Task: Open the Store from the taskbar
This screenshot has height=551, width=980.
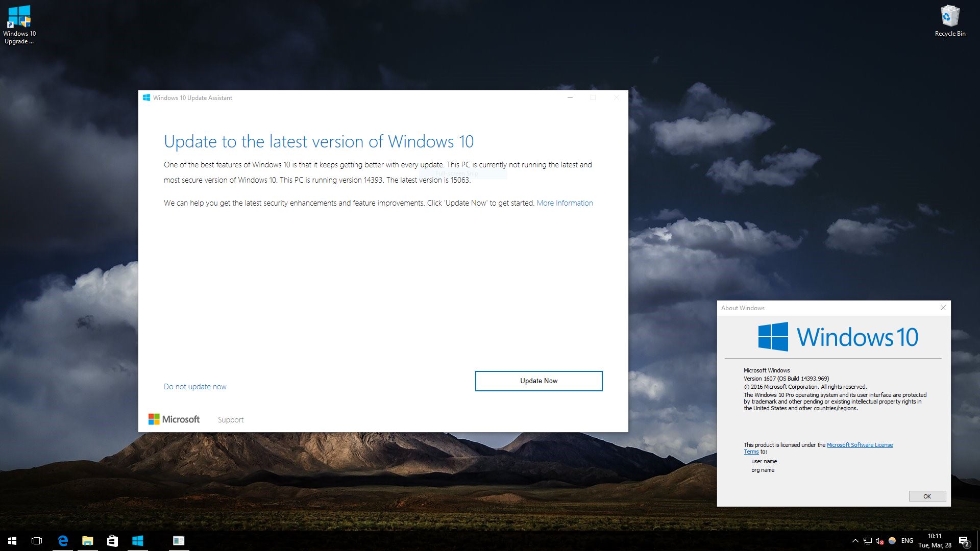Action: pos(112,541)
